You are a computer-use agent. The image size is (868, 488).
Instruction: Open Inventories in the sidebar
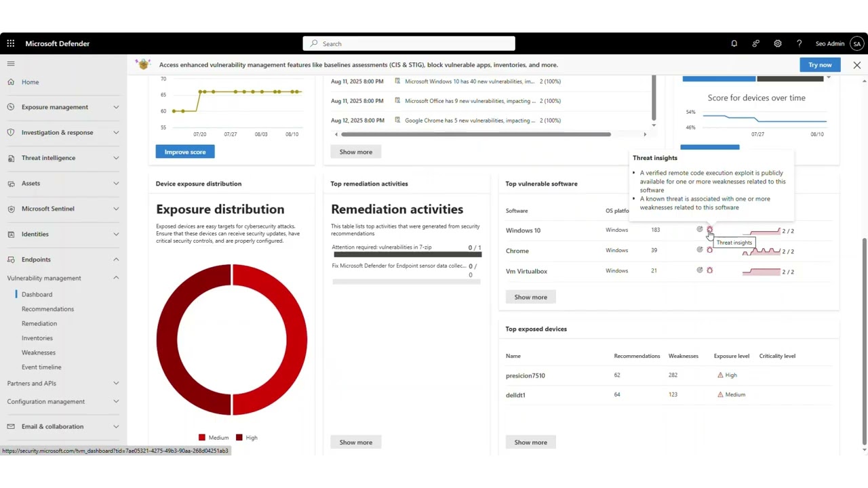point(37,338)
